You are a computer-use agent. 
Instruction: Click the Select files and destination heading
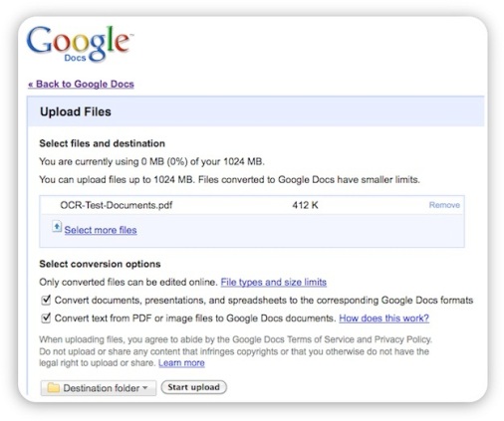(x=102, y=143)
